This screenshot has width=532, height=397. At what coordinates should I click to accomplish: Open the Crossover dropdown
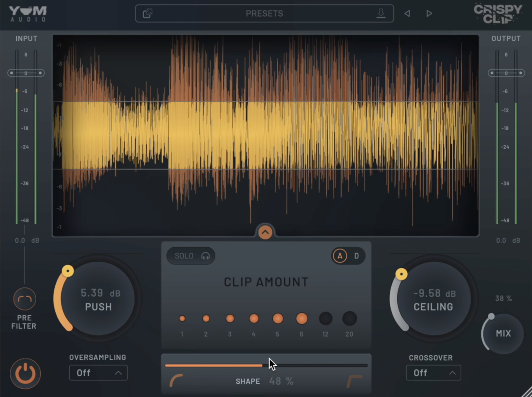433,373
